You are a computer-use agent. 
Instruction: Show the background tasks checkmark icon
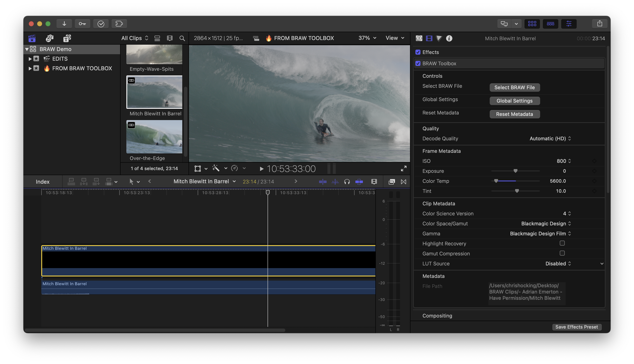[101, 24]
